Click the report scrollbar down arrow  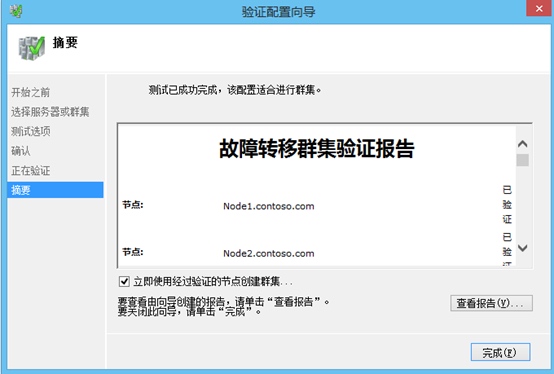click(523, 248)
